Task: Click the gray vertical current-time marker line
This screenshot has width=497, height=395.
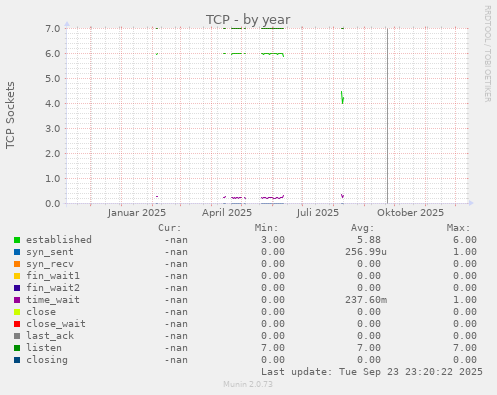Action: [387, 116]
